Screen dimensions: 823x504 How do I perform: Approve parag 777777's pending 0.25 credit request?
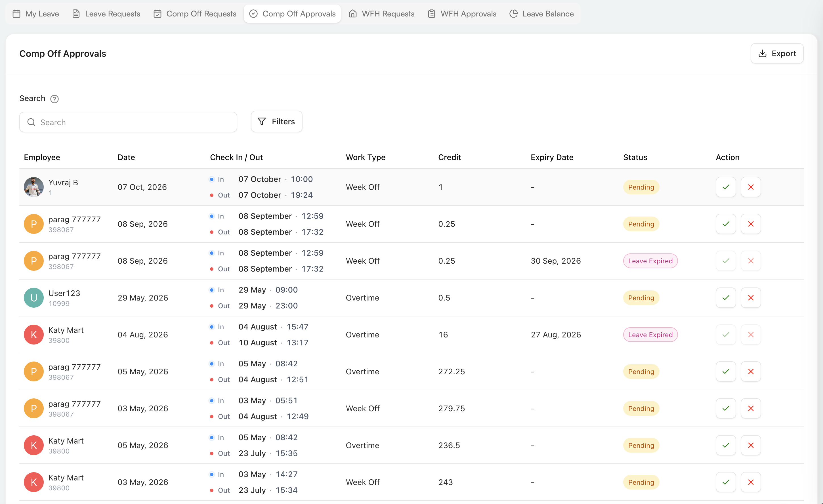pos(725,224)
